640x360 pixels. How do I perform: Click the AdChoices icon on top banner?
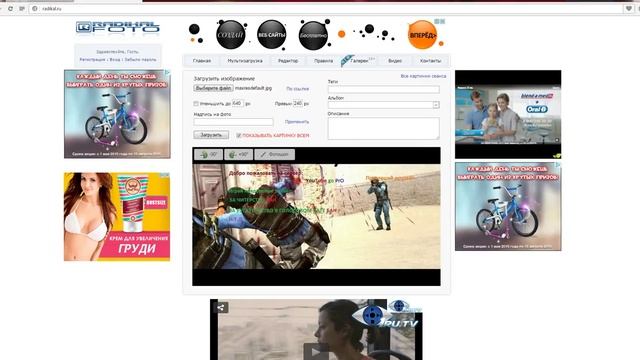point(440,21)
